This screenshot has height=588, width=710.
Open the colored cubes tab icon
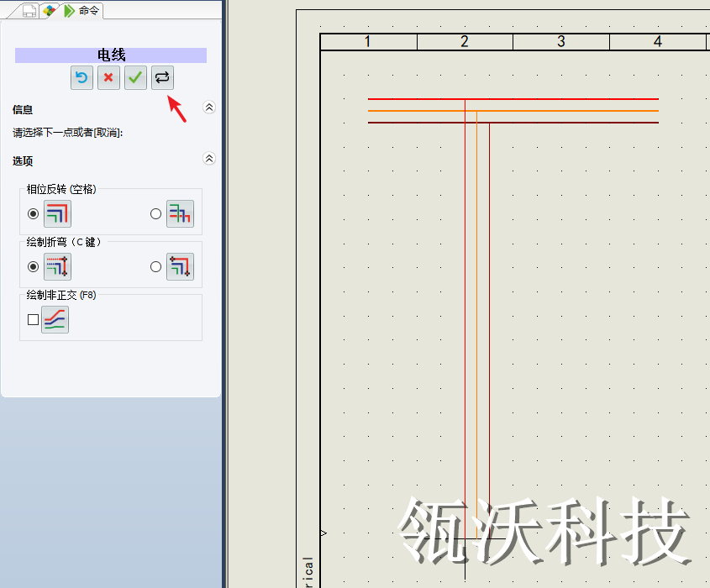coord(50,10)
